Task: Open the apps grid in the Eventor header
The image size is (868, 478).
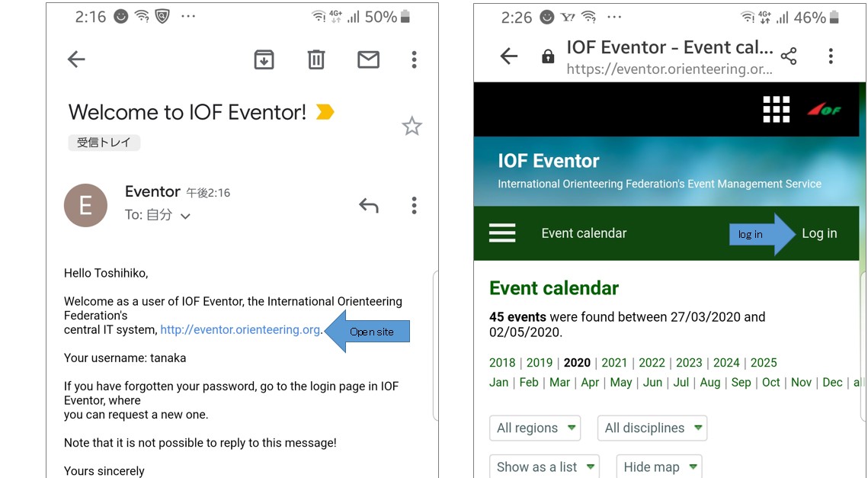Action: click(x=776, y=109)
